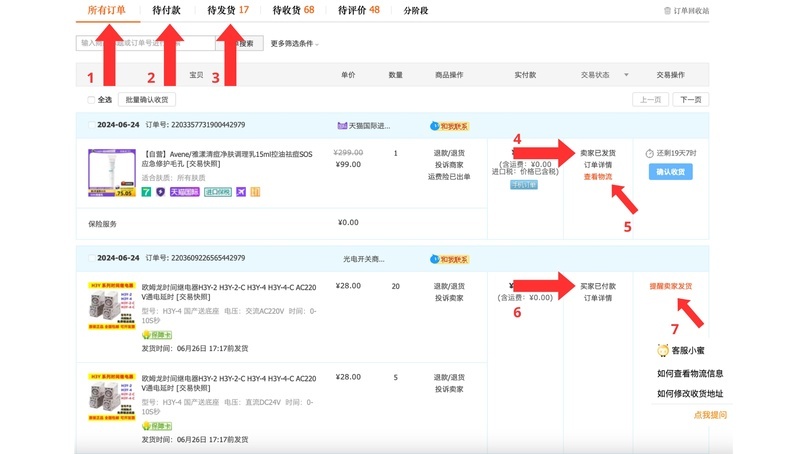
Task: Click 投诉商家 for the Avene order
Action: click(449, 165)
